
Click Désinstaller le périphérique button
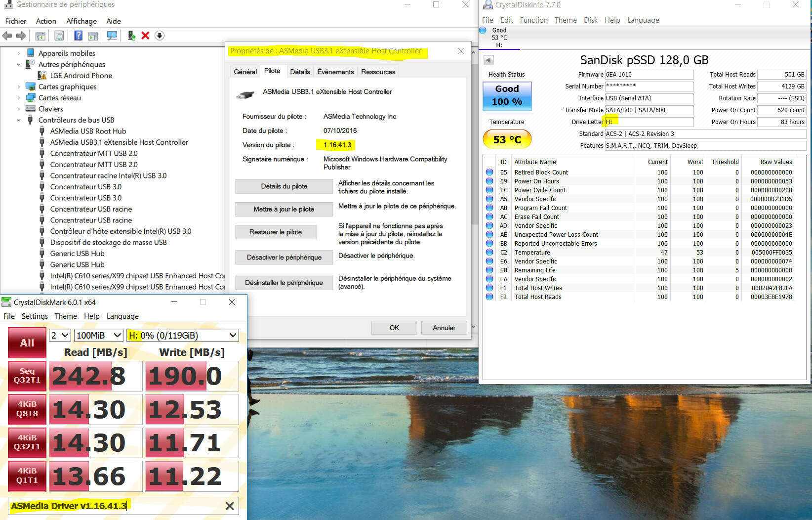point(284,283)
